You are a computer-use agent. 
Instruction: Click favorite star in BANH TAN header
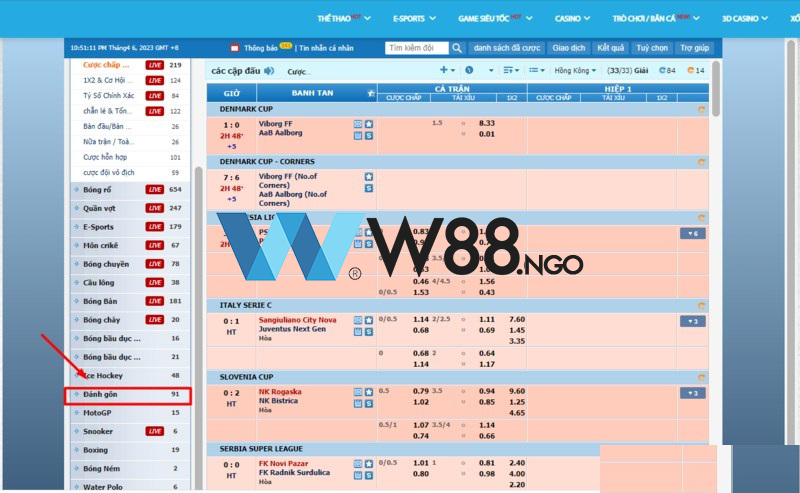tap(371, 93)
